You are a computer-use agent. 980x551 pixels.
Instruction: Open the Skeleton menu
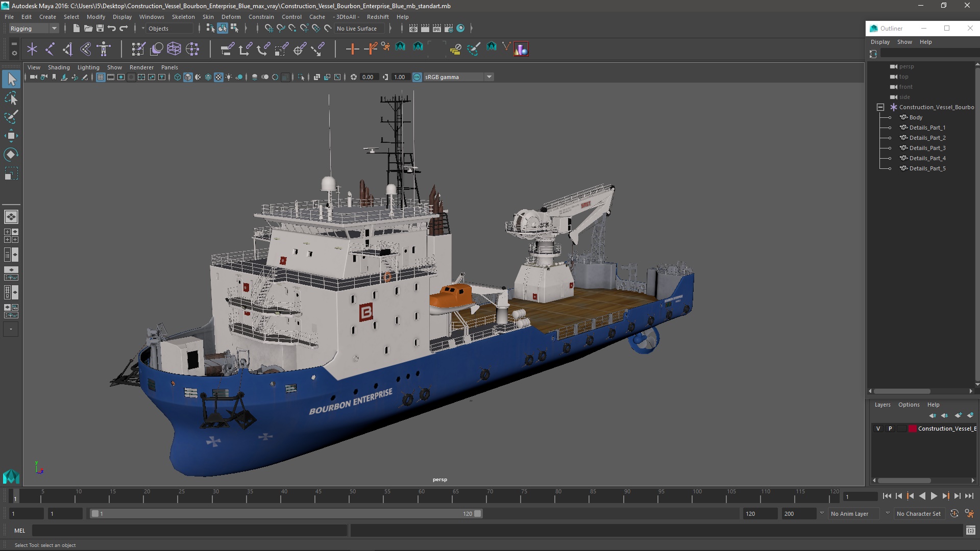[183, 17]
